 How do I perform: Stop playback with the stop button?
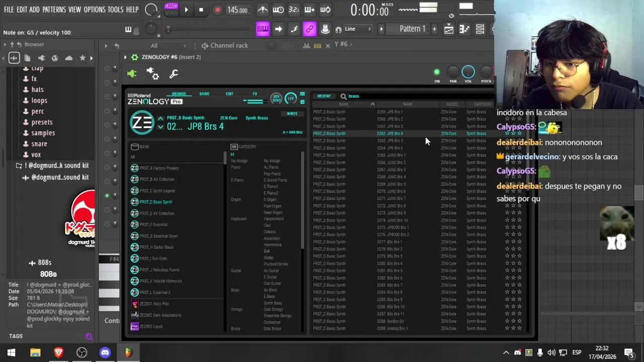201,10
